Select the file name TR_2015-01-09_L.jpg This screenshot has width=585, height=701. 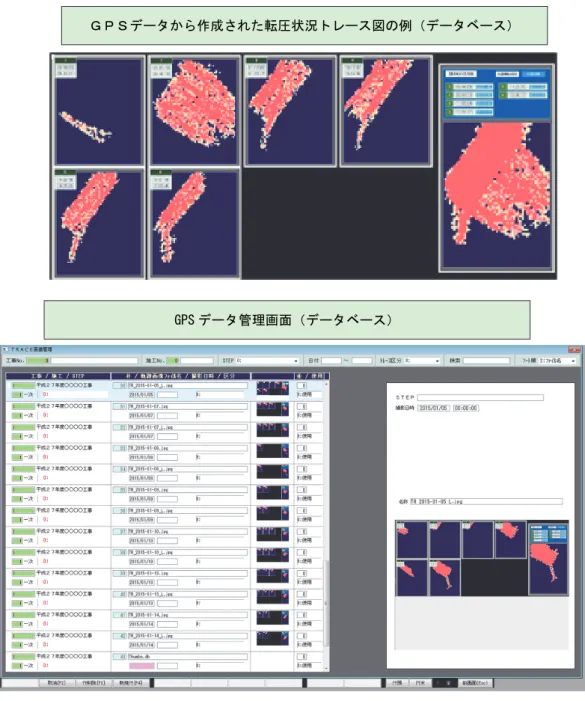pos(188,511)
